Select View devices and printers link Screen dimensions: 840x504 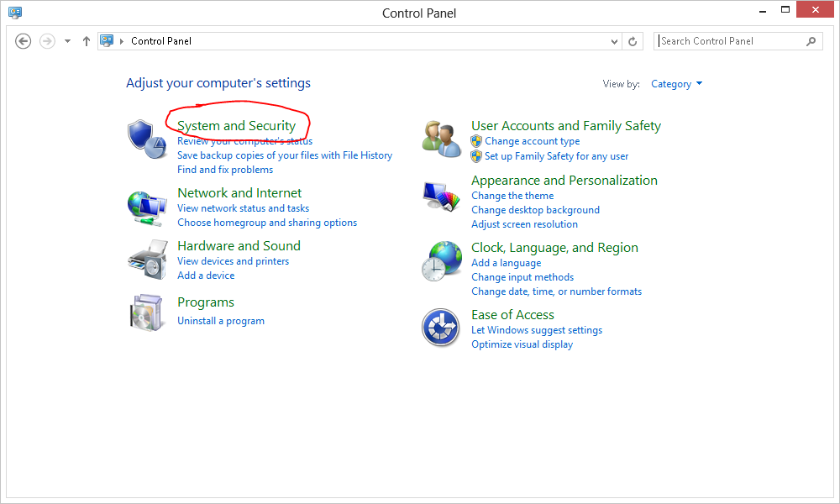pos(233,261)
